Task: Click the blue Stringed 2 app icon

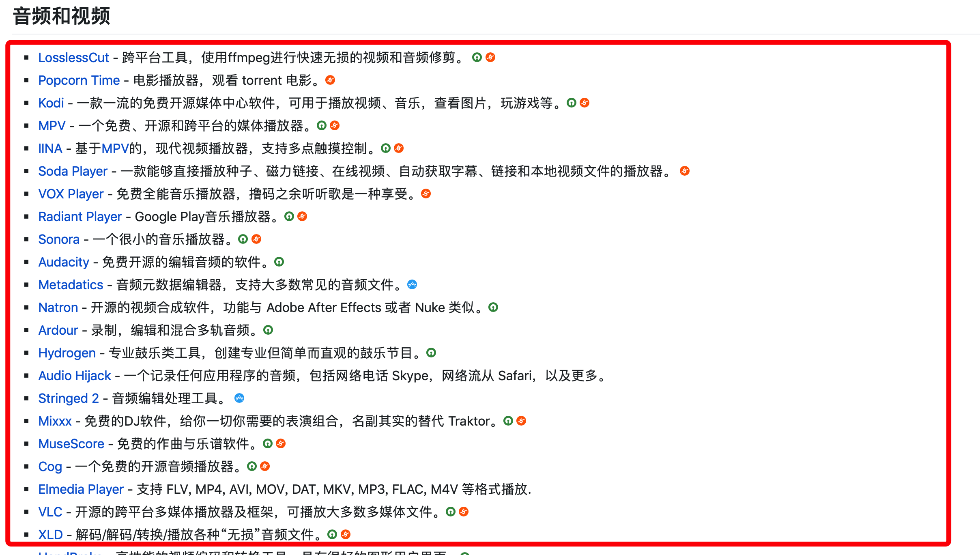Action: (240, 398)
